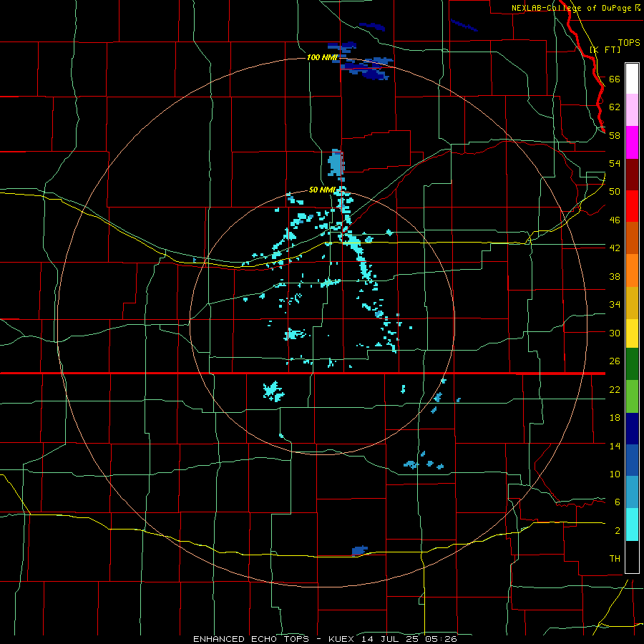Click the '2' legend value
Image resolution: width=644 pixels, height=644 pixels.
pos(617,530)
